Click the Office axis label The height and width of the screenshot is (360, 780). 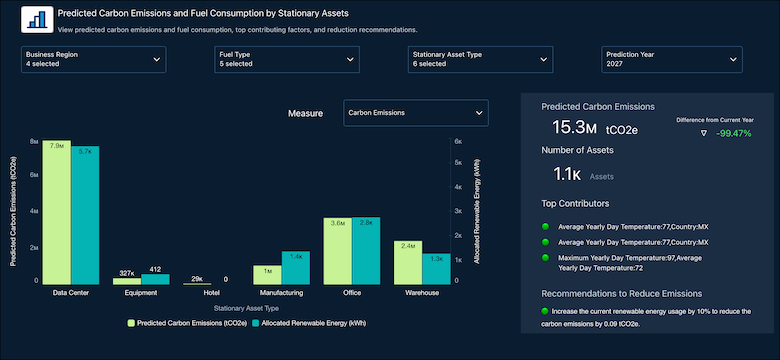point(352,293)
